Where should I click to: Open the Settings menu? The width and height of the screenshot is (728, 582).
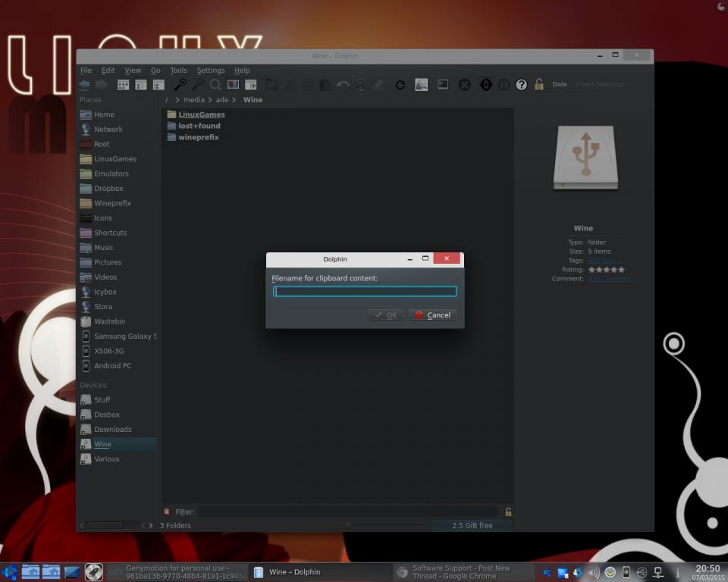(x=211, y=70)
